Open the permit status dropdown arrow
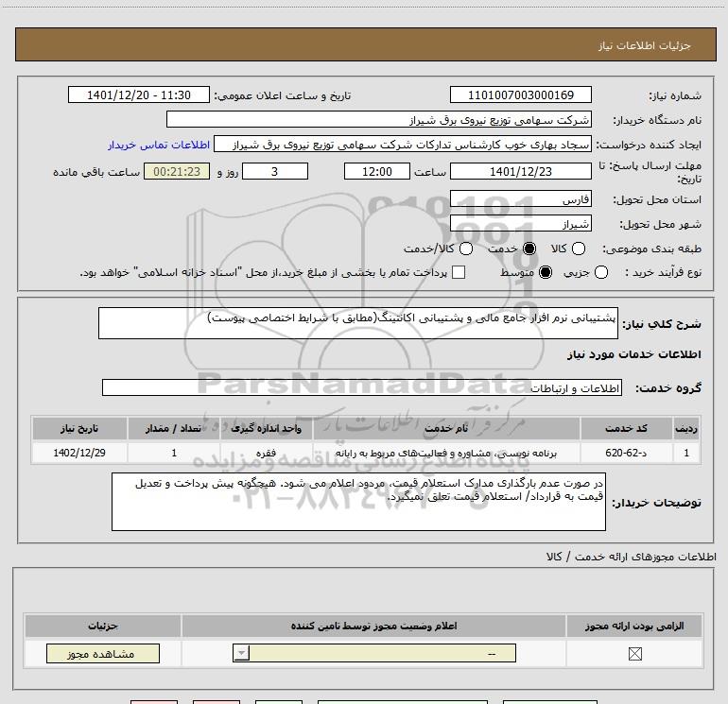 coord(241,653)
